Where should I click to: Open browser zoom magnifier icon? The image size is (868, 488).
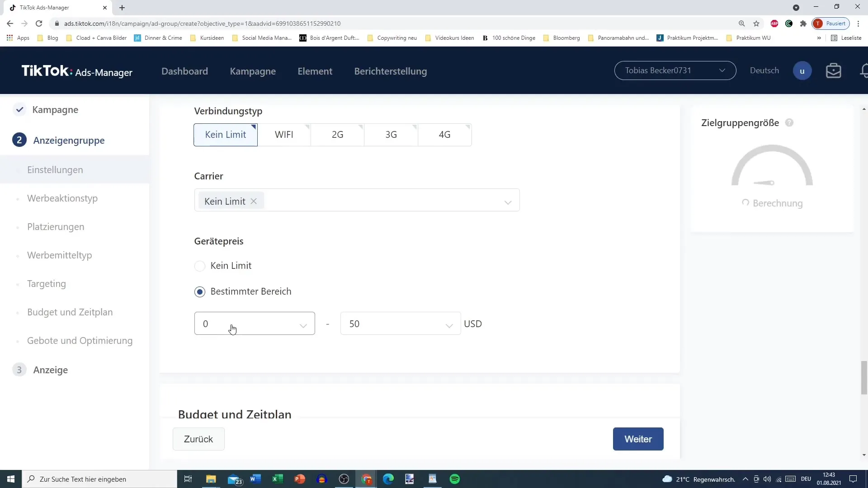tap(742, 23)
